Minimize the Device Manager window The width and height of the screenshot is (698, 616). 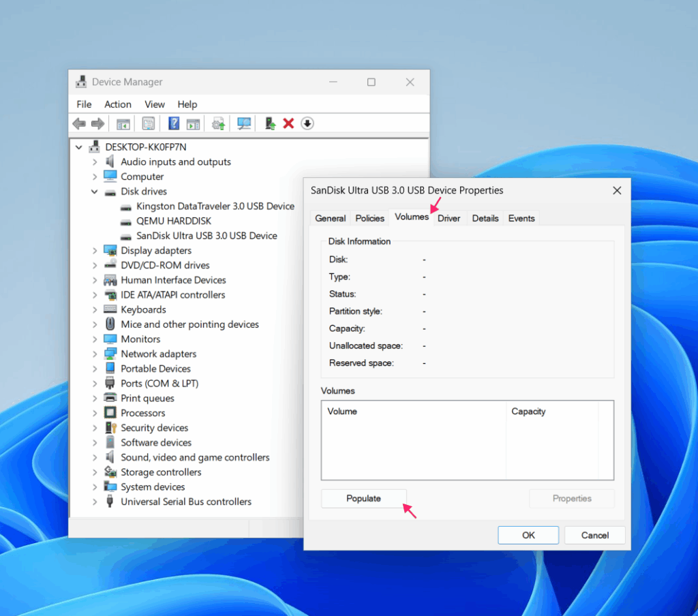coord(333,82)
